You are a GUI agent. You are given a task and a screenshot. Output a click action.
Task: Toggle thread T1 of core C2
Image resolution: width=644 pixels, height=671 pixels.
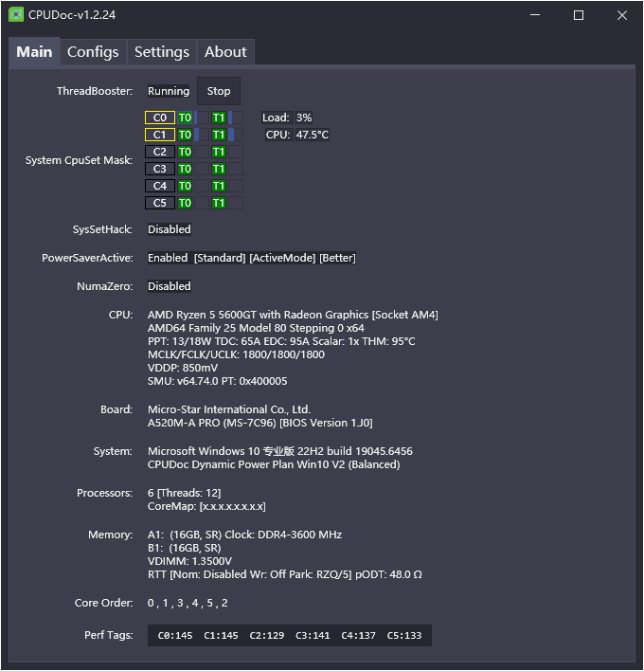(219, 152)
